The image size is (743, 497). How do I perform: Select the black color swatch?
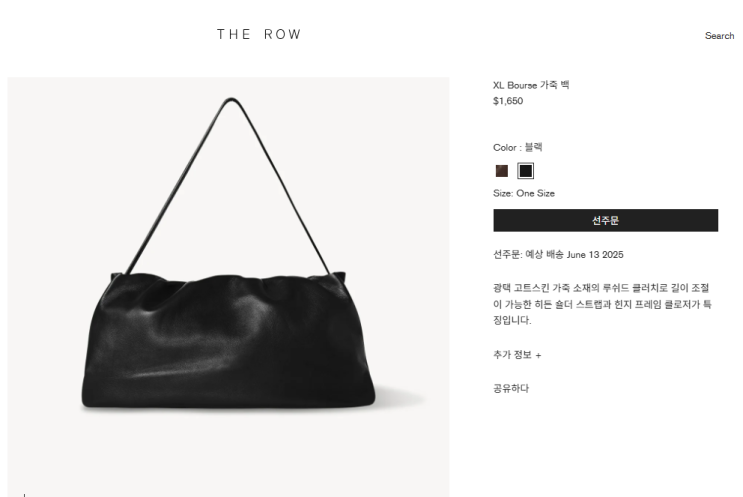pos(526,171)
